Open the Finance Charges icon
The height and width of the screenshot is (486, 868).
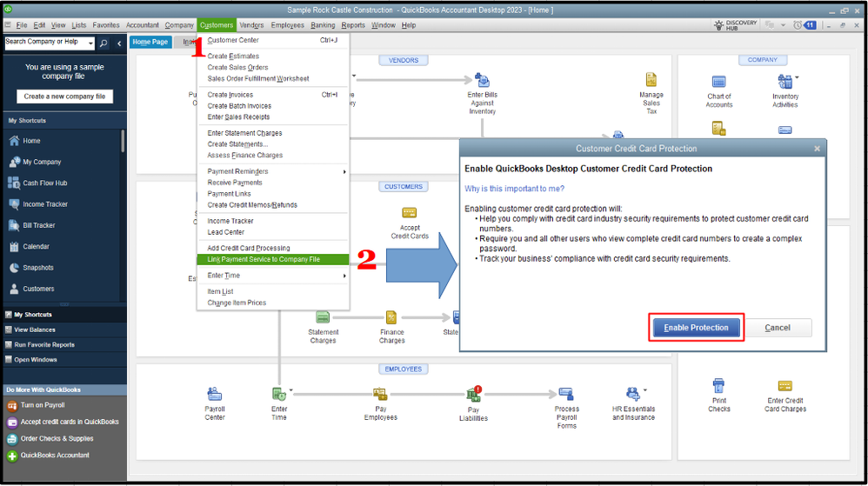pyautogui.click(x=391, y=317)
